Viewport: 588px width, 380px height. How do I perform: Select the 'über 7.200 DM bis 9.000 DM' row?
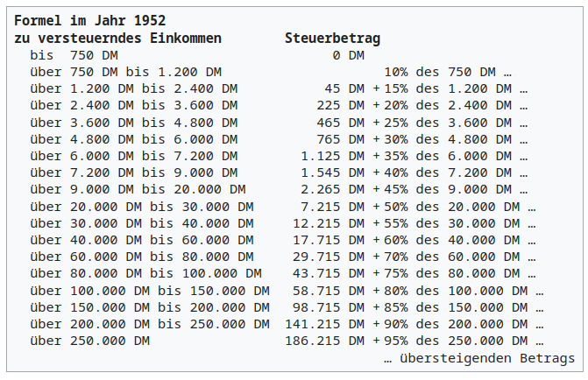pos(134,172)
